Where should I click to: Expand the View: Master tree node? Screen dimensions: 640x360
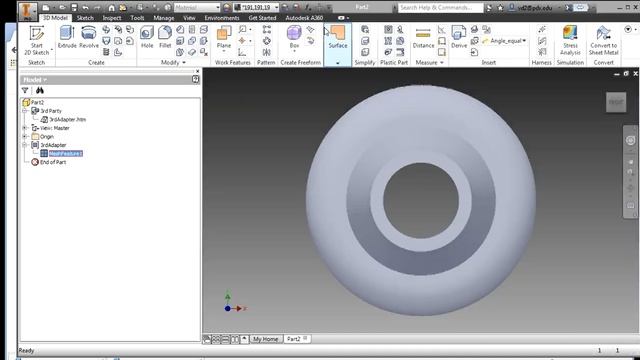pyautogui.click(x=24, y=128)
